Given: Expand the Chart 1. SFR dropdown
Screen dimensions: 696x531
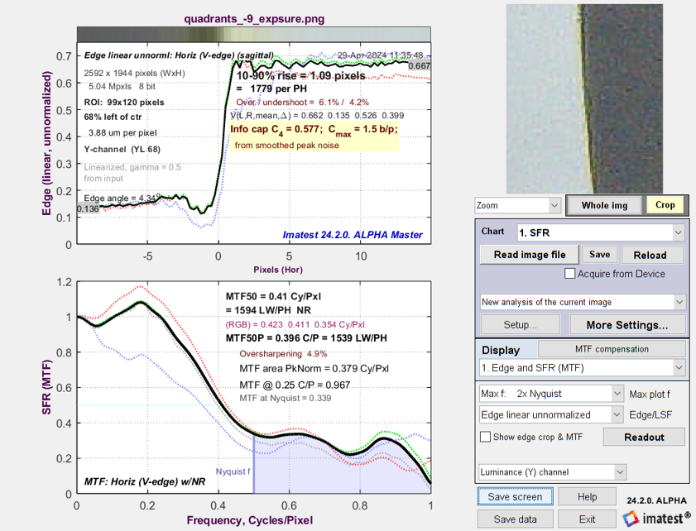Looking at the screenshot, I should [602, 232].
